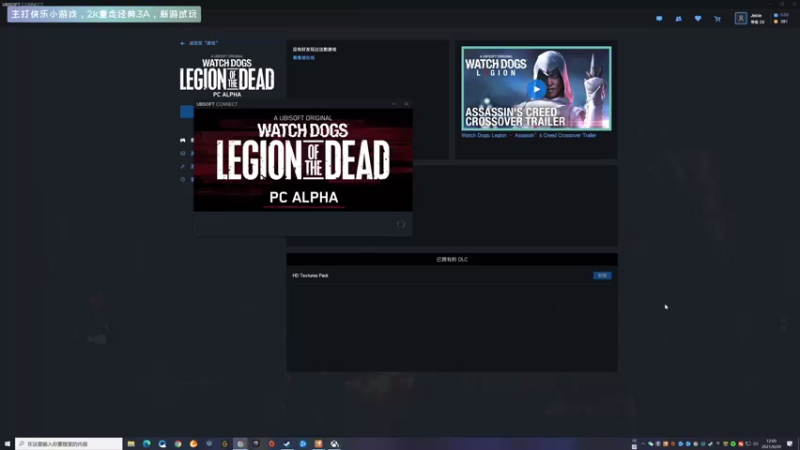The image size is (800, 450).
Task: Click the back arrow to games list
Action: coord(183,43)
